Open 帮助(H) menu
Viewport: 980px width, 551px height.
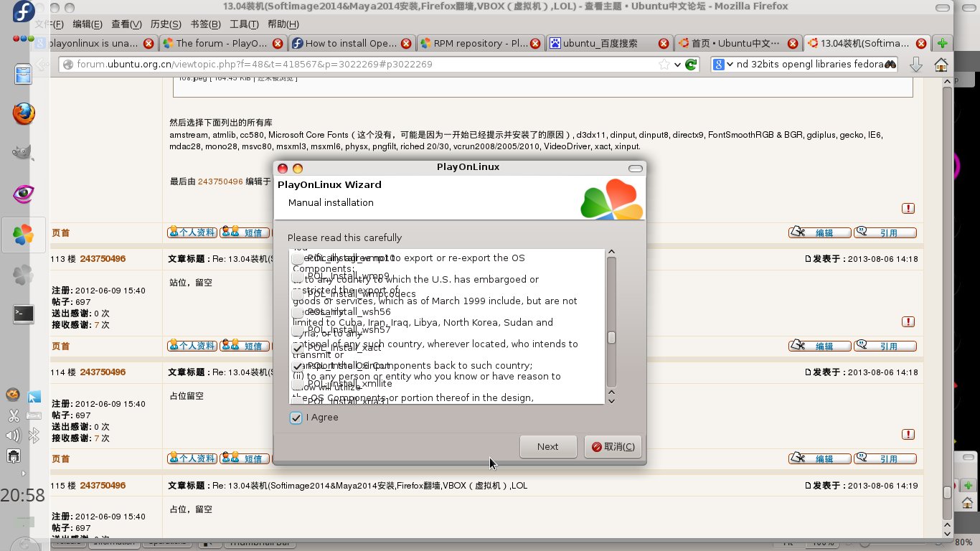[283, 24]
